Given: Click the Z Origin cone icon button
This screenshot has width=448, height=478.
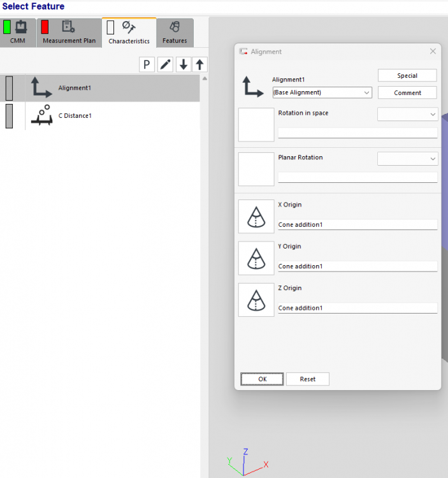Looking at the screenshot, I should (256, 300).
